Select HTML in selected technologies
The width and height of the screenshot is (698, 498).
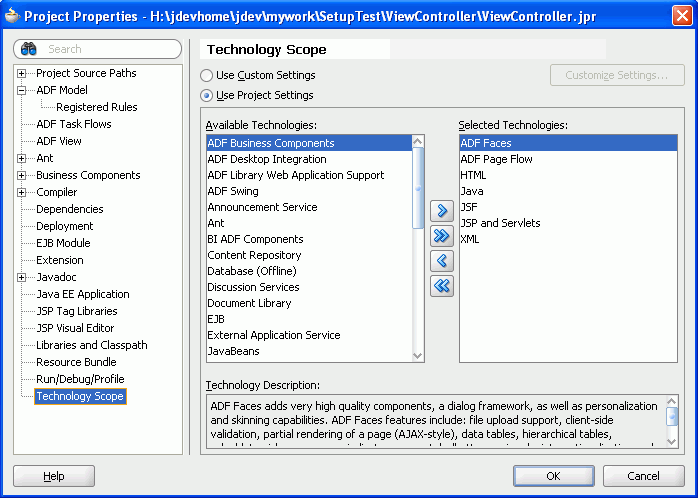pyautogui.click(x=568, y=175)
